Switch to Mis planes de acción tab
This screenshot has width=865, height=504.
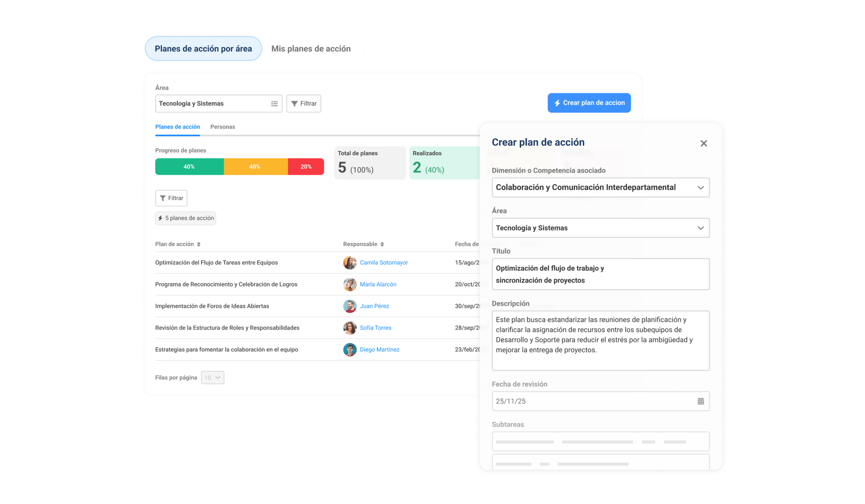pyautogui.click(x=311, y=49)
